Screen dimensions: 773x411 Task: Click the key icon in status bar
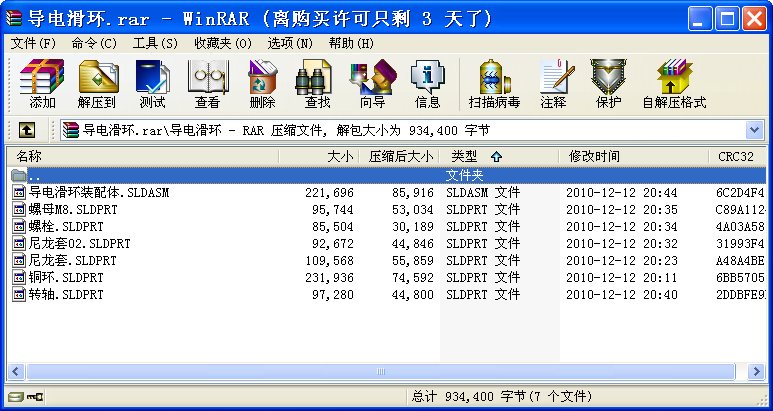pos(35,396)
